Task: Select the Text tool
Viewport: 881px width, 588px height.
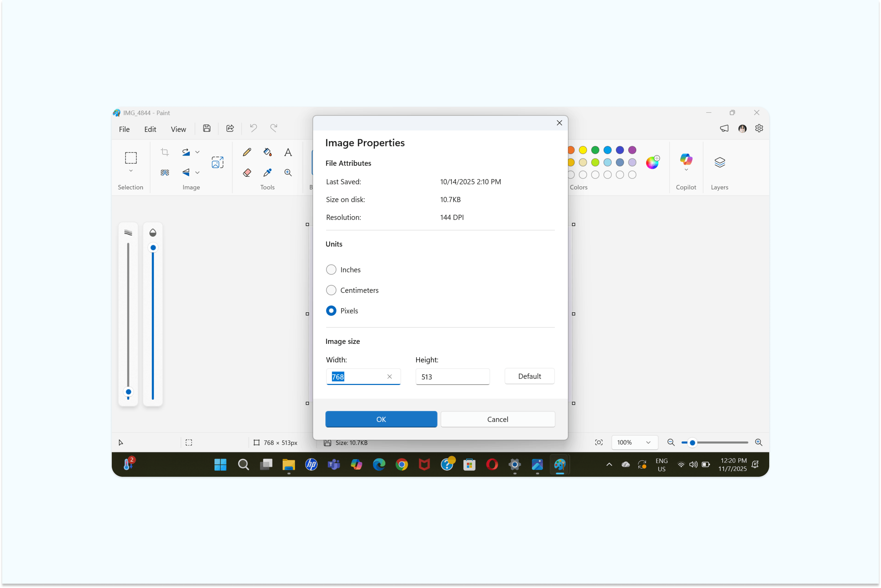Action: click(x=288, y=152)
